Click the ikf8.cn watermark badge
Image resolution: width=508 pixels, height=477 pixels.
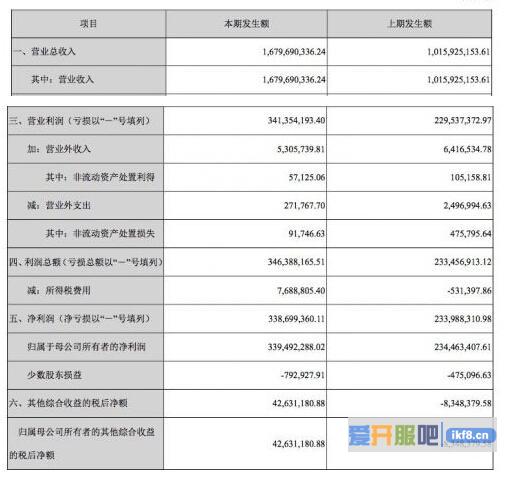[471, 435]
